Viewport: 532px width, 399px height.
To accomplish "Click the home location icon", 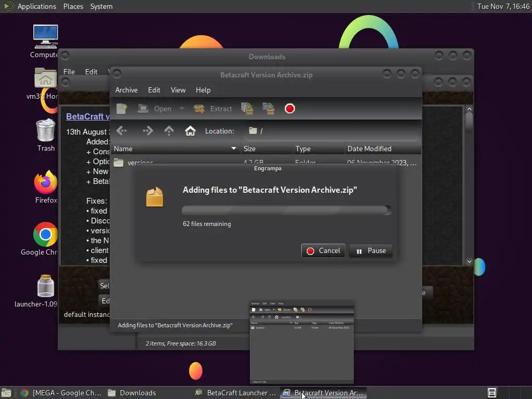I will coord(190,131).
